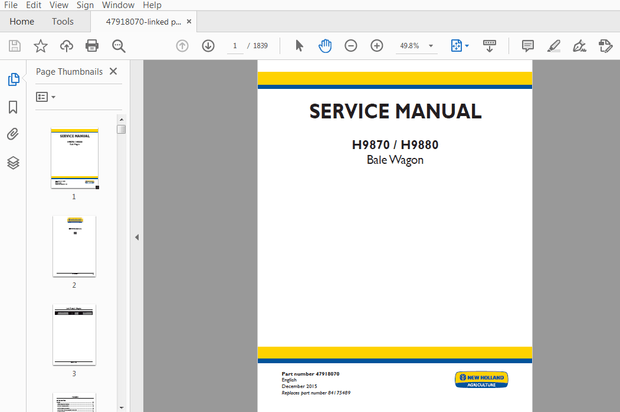Click the Print file icon
Screen dimensions: 620x412
click(92, 46)
